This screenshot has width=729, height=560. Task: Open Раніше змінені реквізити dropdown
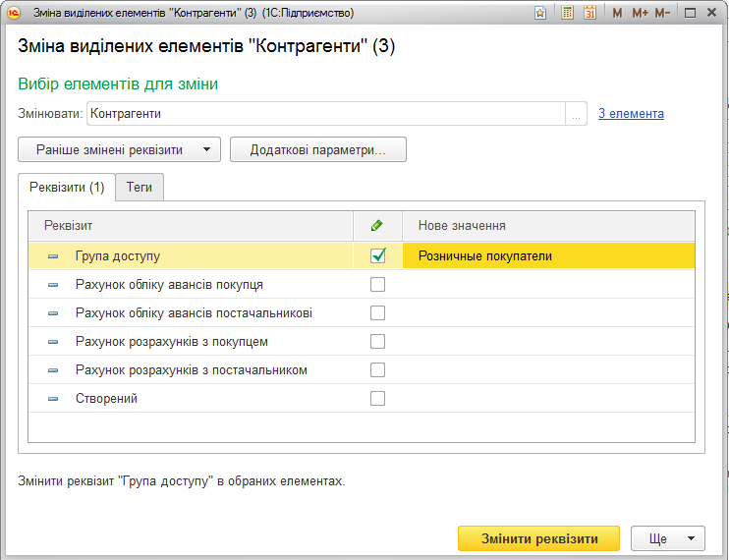coord(119,149)
